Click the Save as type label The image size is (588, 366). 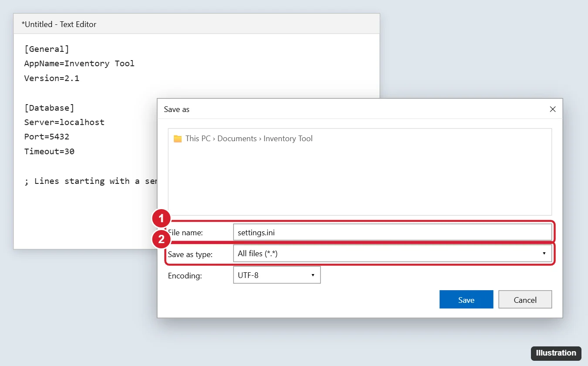coord(190,254)
